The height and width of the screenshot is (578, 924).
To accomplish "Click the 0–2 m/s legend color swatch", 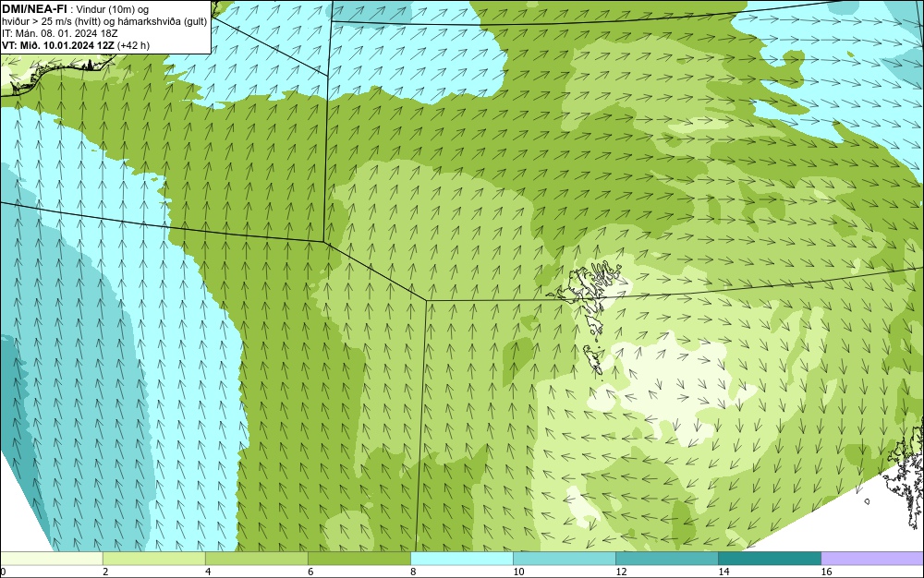I will pyautogui.click(x=51, y=558).
